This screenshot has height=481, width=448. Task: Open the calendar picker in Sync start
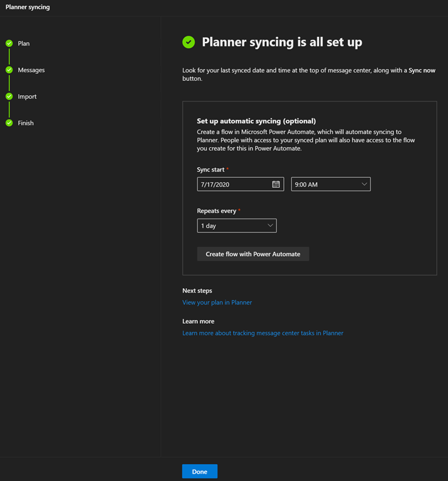276,184
